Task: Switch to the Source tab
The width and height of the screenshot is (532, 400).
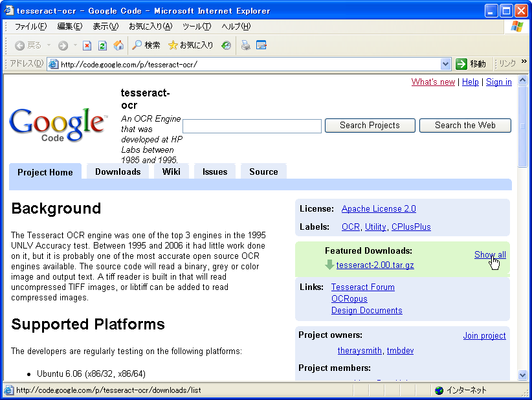Action: coord(263,172)
